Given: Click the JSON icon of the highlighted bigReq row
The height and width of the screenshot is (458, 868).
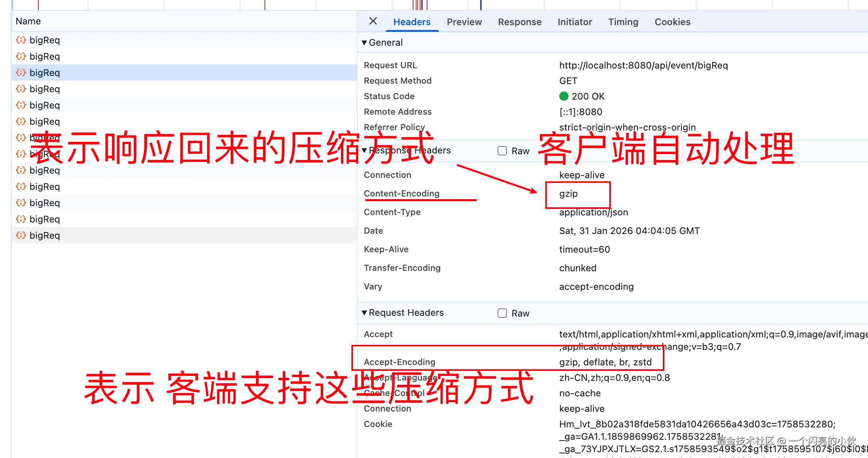Looking at the screenshot, I should coord(21,72).
